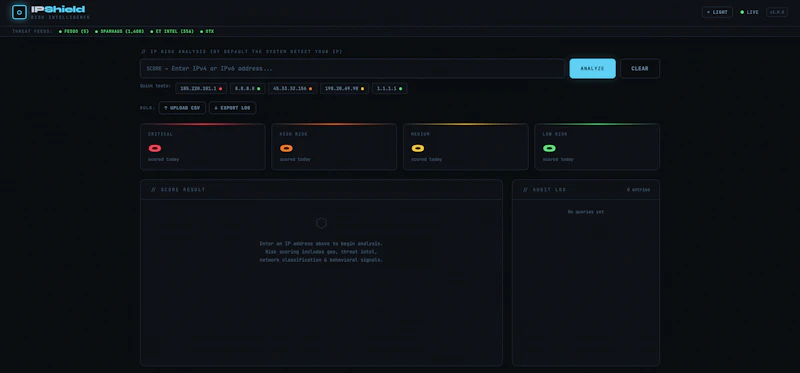Choose quick test IP 1.1.1.1
The height and width of the screenshot is (373, 800).
(389, 88)
